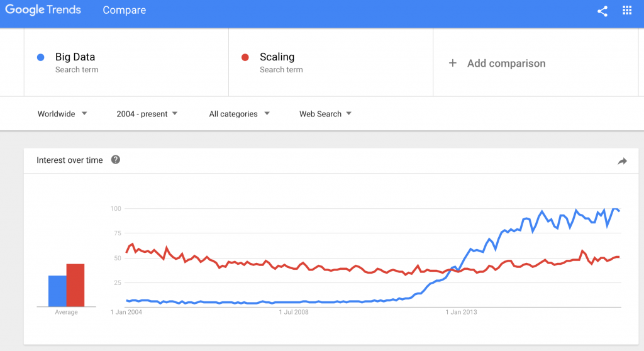This screenshot has width=644, height=351.
Task: Click the plus icon for Add comparison
Action: [x=453, y=63]
